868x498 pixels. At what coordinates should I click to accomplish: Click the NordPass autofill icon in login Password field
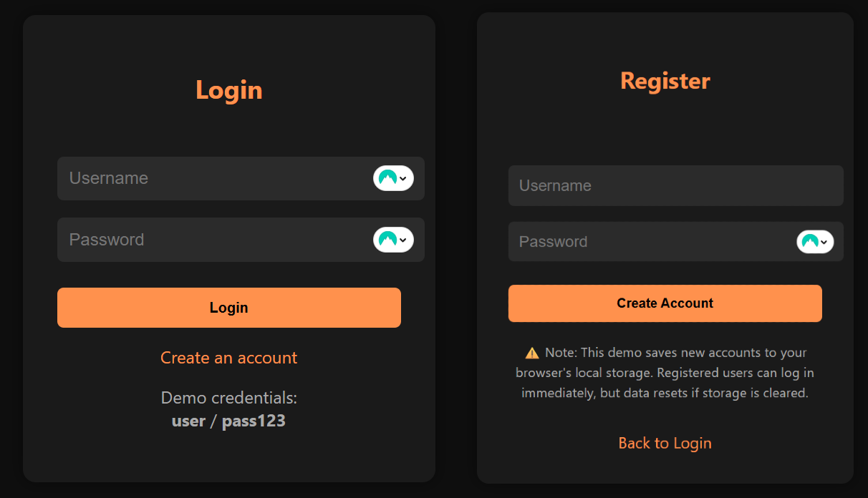[389, 240]
